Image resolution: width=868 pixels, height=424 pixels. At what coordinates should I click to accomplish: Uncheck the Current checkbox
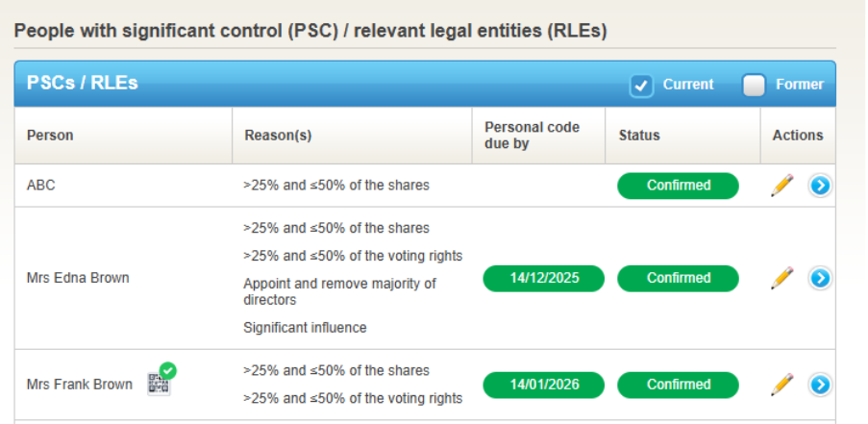click(641, 86)
